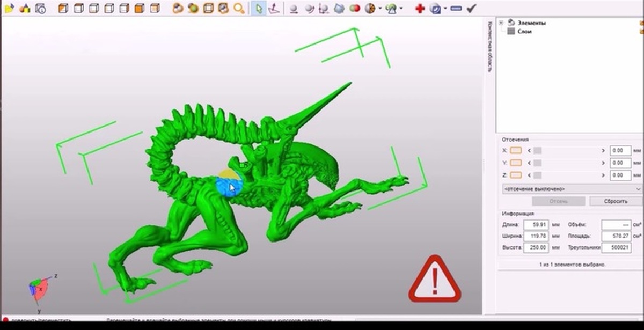The width and height of the screenshot is (644, 330).
Task: Click the gray sphere part icon
Action: pos(310,9)
